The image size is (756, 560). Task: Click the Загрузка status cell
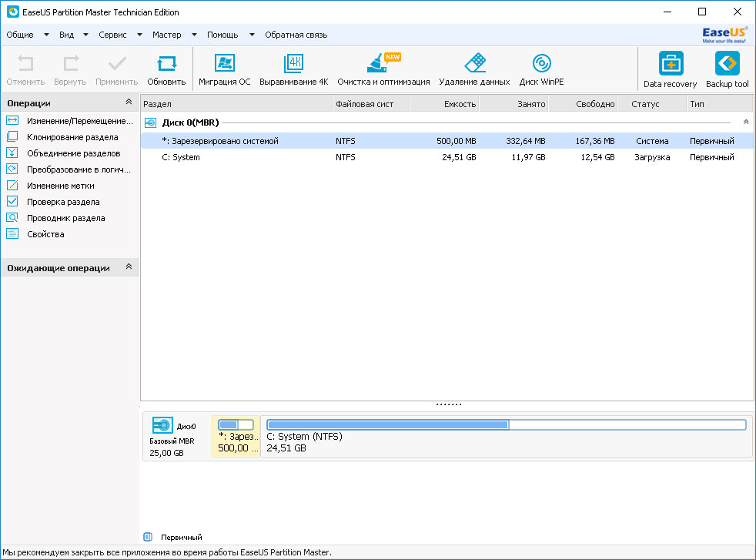point(652,157)
